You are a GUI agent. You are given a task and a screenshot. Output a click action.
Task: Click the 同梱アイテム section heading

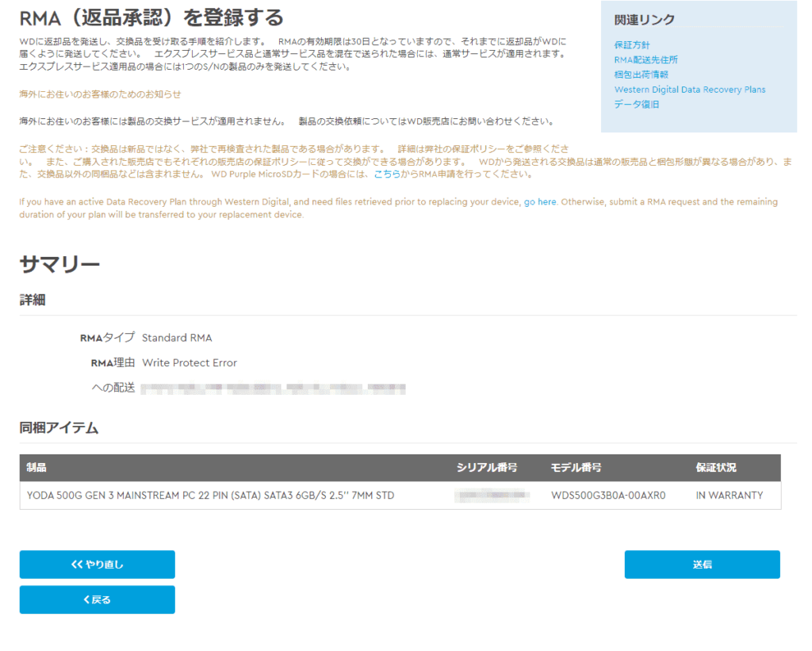coord(59,427)
